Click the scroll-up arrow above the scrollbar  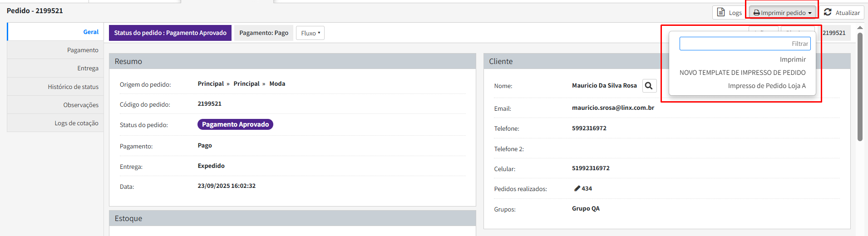click(x=860, y=28)
